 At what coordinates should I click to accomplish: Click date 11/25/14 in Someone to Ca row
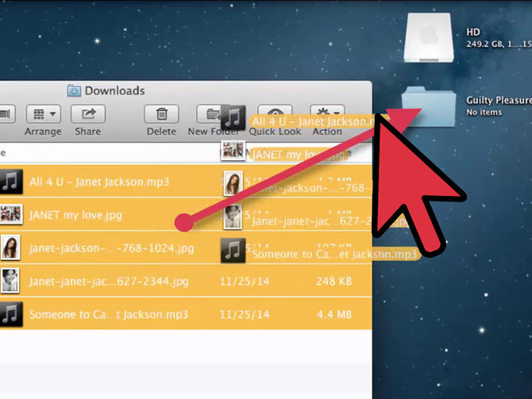[245, 314]
